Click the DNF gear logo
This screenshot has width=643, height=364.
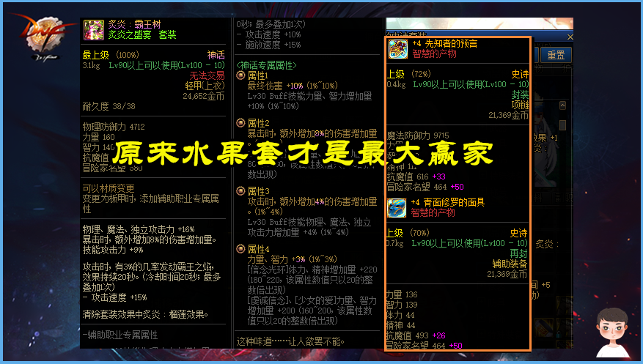point(43,36)
